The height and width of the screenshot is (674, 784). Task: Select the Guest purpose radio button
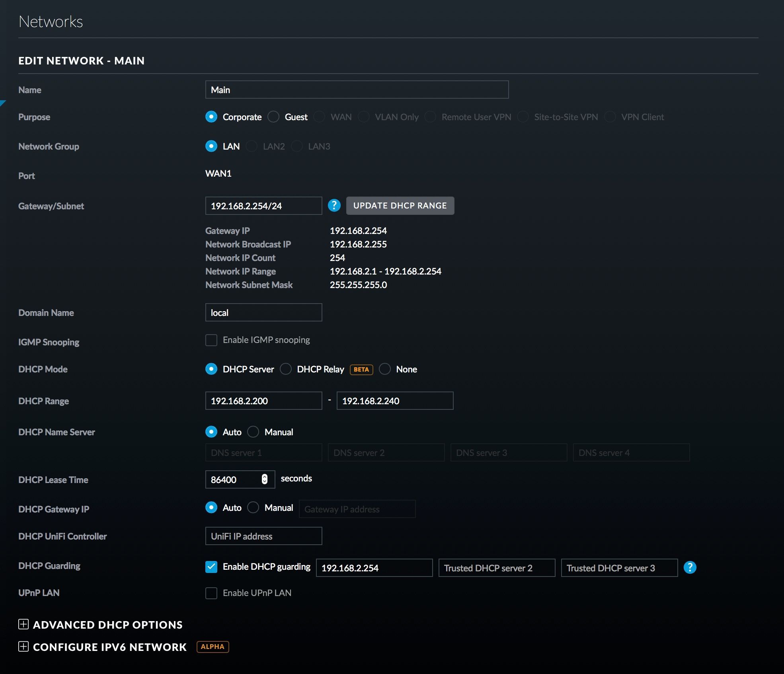273,117
